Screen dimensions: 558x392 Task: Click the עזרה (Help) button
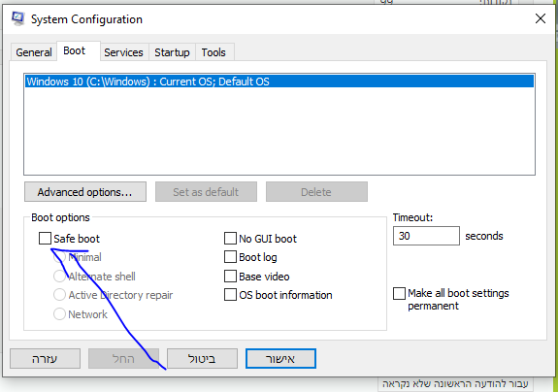(46, 359)
